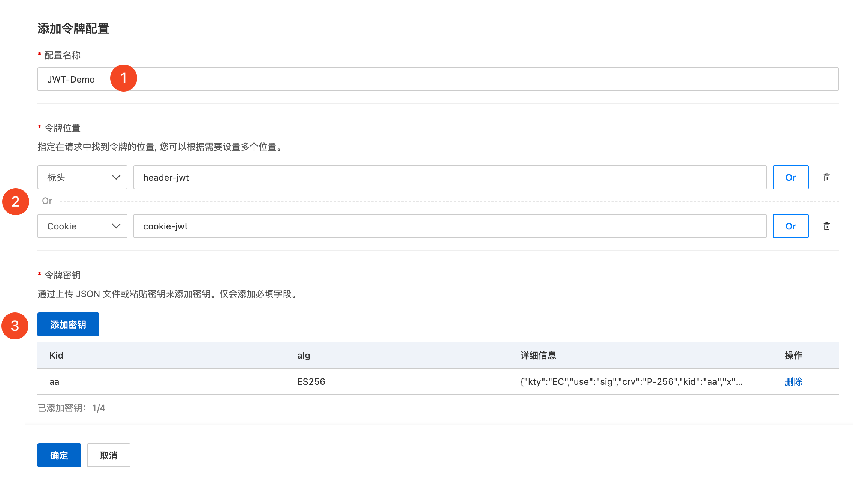Screen dimensions: 868x495
Task: Delete the cookie-jwt token location row
Action: pos(826,226)
